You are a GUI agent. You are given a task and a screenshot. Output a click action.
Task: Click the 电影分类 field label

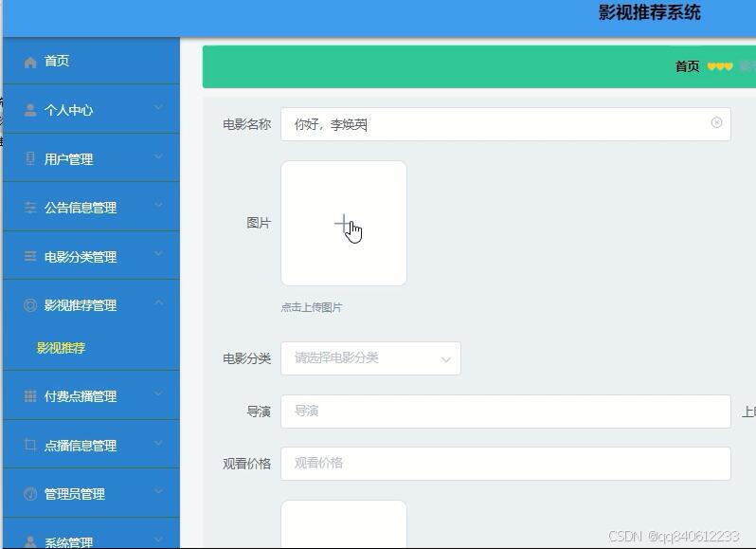pyautogui.click(x=246, y=358)
